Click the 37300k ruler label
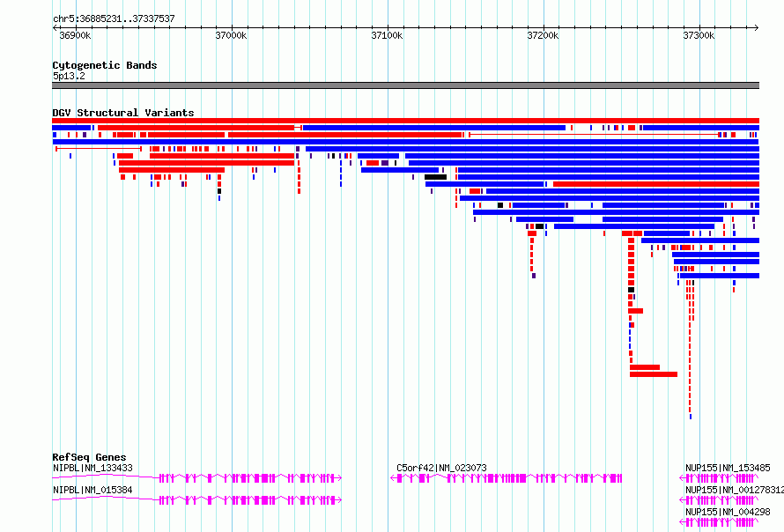This screenshot has height=532, width=784. [699, 35]
